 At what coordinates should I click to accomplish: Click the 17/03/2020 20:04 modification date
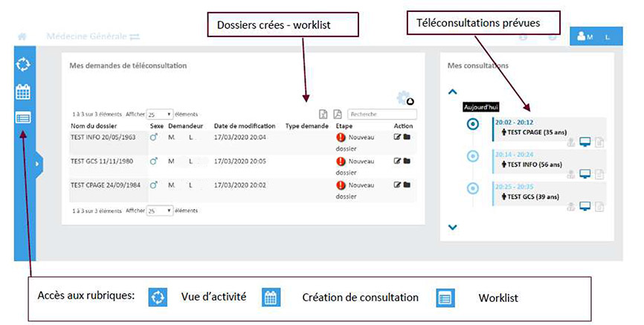pyautogui.click(x=240, y=138)
